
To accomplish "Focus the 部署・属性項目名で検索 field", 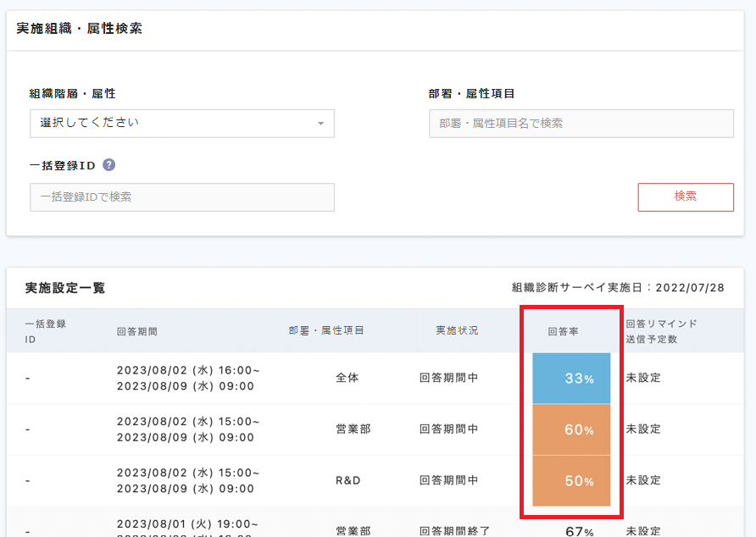I will click(x=581, y=124).
